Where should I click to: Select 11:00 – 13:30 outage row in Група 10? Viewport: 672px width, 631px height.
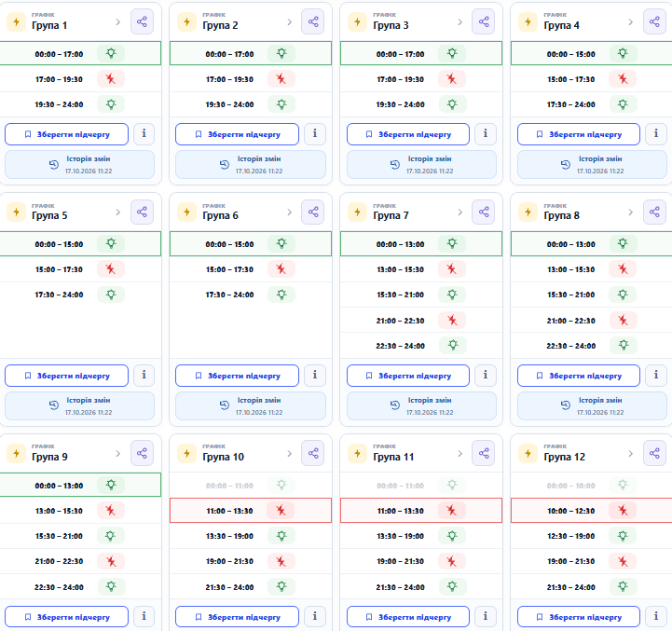point(251,511)
